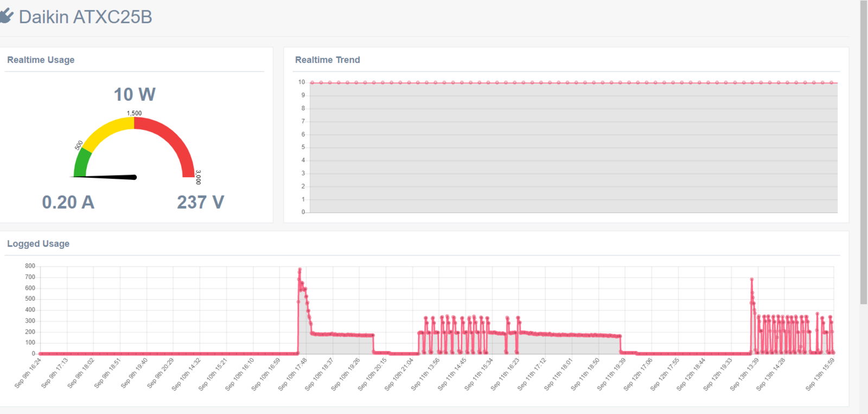Image resolution: width=868 pixels, height=414 pixels.
Task: Click the Daikin ATXC25B page title
Action: tap(85, 17)
